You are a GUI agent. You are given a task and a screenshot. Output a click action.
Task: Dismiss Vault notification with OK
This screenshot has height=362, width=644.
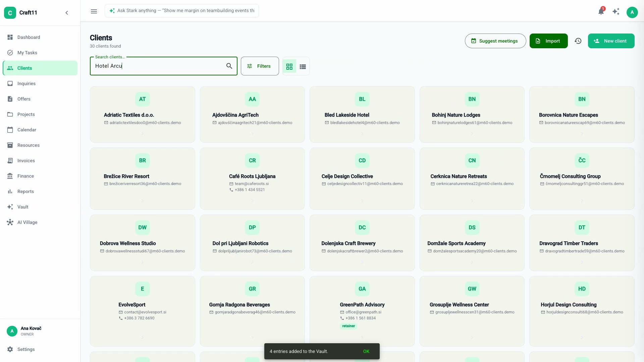coord(366,351)
